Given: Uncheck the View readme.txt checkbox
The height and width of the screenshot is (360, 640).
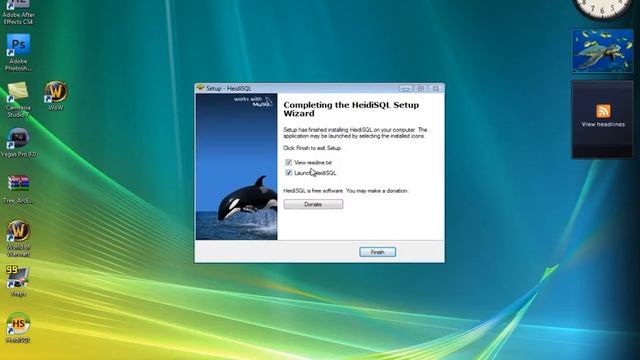Looking at the screenshot, I should pos(289,162).
